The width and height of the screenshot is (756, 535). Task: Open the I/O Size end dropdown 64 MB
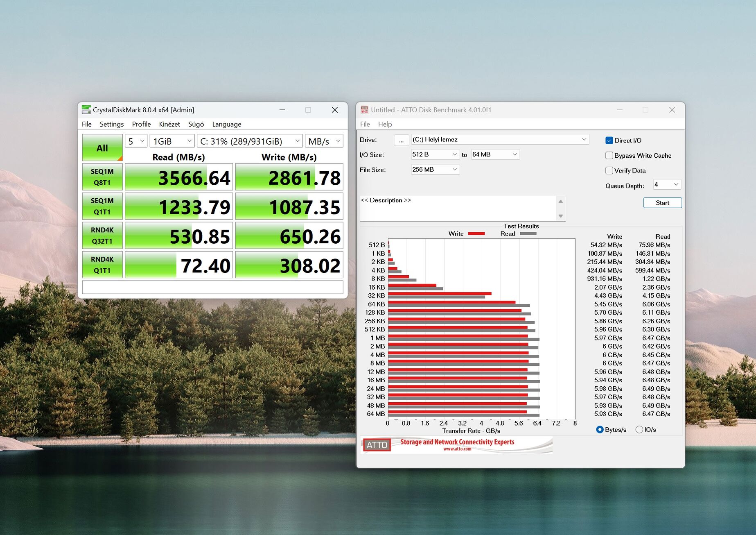(x=495, y=154)
